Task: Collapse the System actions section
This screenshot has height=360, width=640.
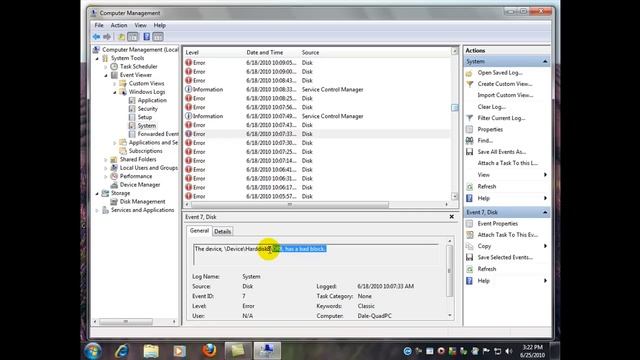Action: tap(545, 62)
